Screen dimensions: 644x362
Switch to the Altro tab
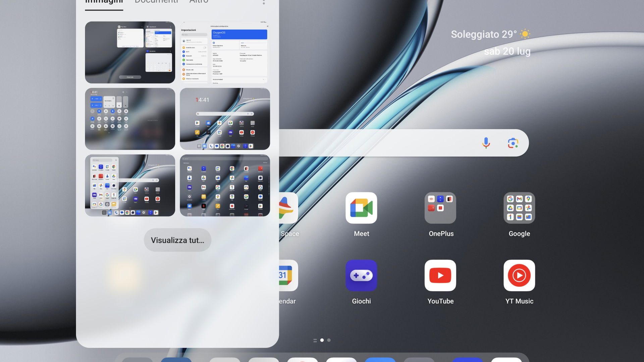(x=199, y=1)
